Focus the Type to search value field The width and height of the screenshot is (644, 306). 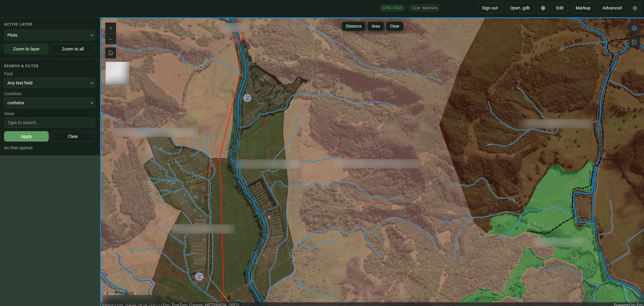pos(49,123)
